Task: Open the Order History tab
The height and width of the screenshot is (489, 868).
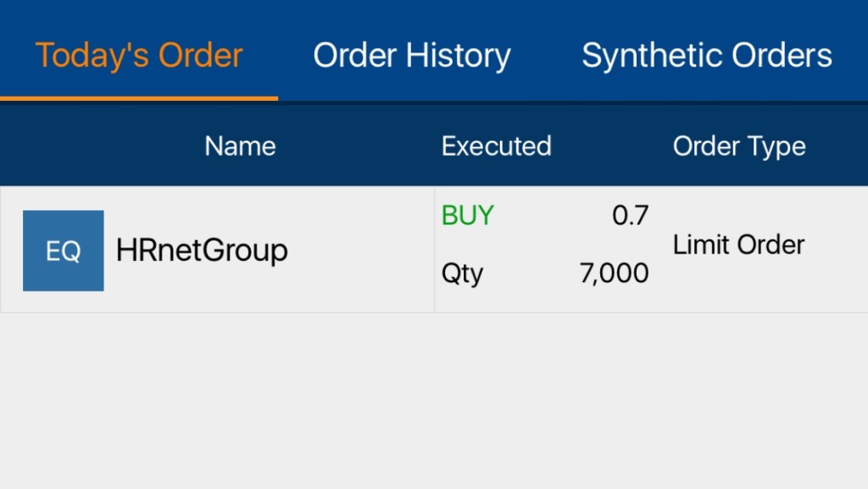Action: [x=412, y=56]
